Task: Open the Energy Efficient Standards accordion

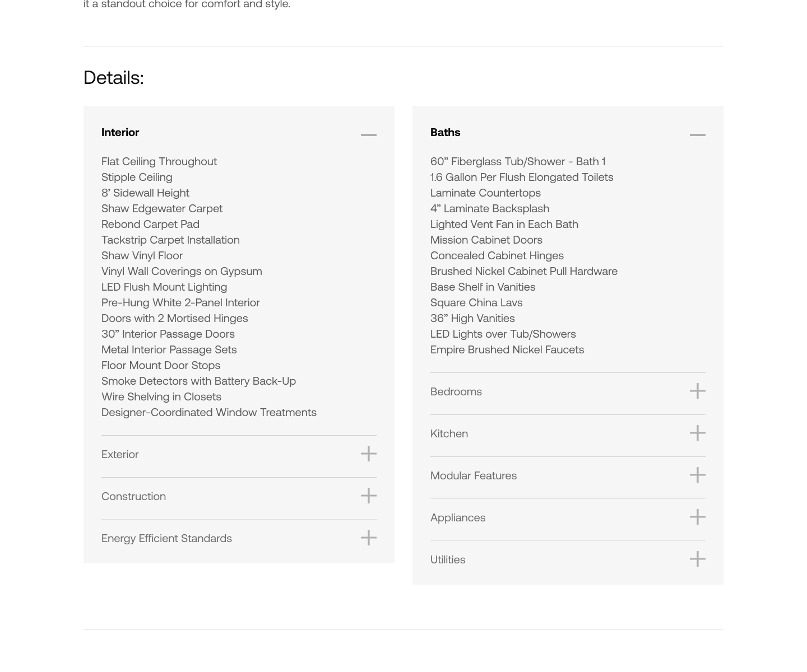Action: (x=166, y=538)
